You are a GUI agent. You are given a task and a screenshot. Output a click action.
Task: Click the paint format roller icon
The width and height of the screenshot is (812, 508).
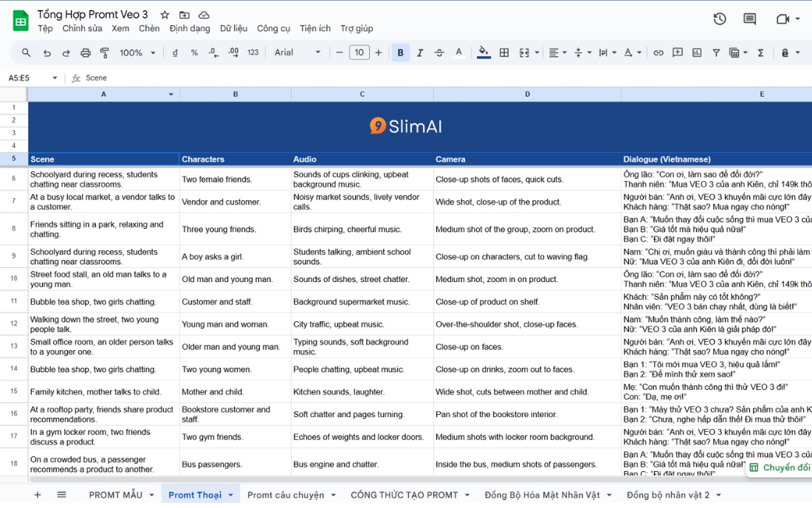[105, 52]
